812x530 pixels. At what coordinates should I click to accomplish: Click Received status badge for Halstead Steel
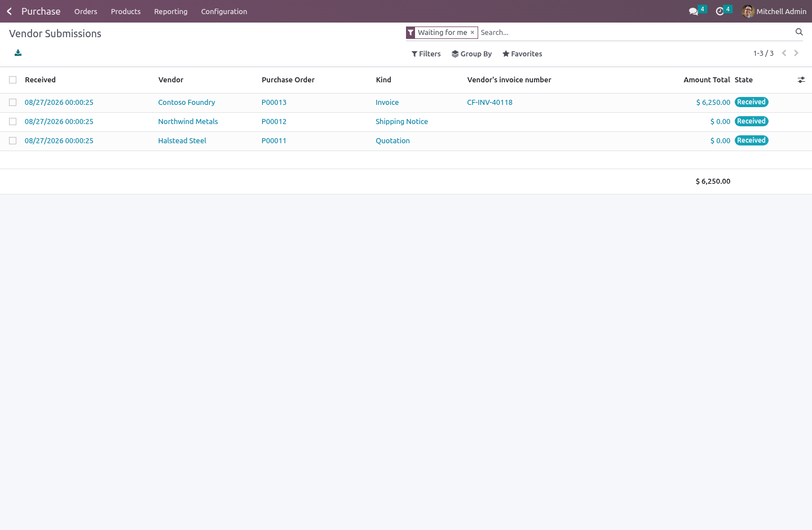(752, 140)
